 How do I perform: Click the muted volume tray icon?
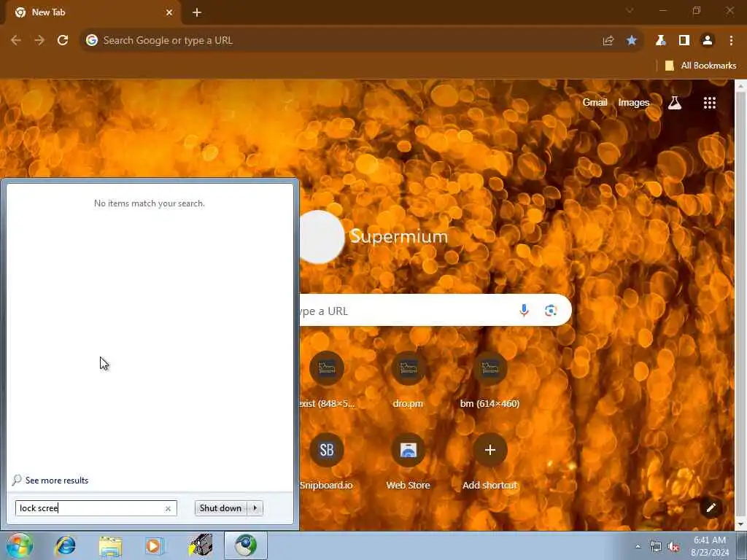[673, 547]
